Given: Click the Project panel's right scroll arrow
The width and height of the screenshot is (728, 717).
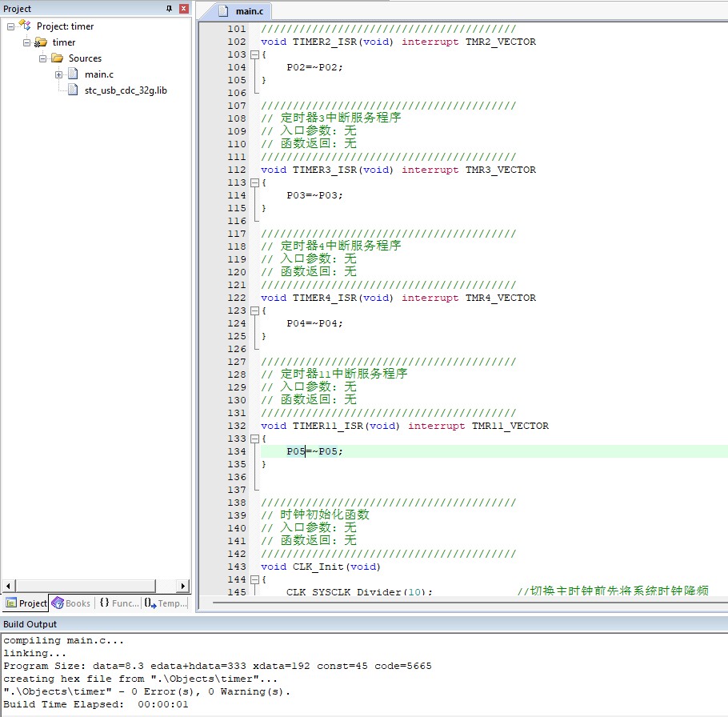Looking at the screenshot, I should pos(183,586).
